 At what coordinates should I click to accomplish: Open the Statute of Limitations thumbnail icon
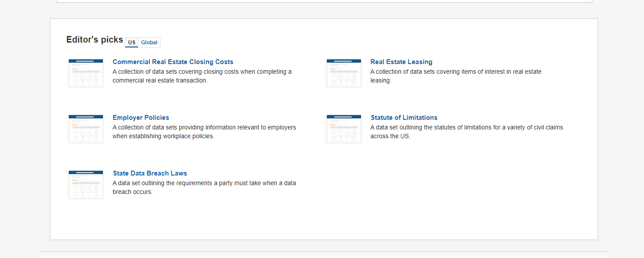pos(344,129)
